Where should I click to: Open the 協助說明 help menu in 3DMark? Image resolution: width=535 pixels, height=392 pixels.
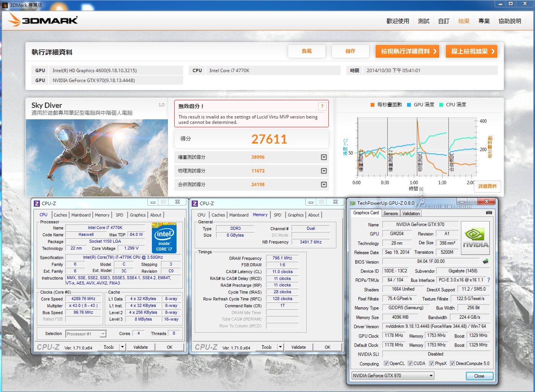[x=510, y=21]
